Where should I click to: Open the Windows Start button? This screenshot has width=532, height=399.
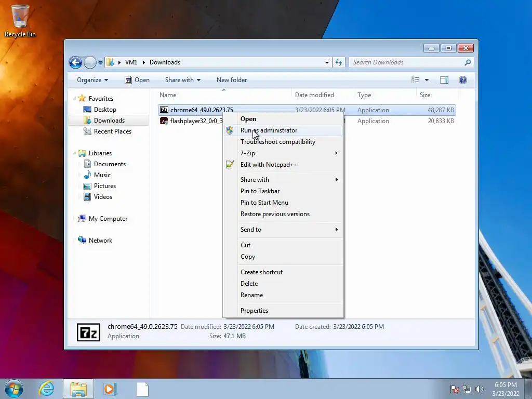14,389
